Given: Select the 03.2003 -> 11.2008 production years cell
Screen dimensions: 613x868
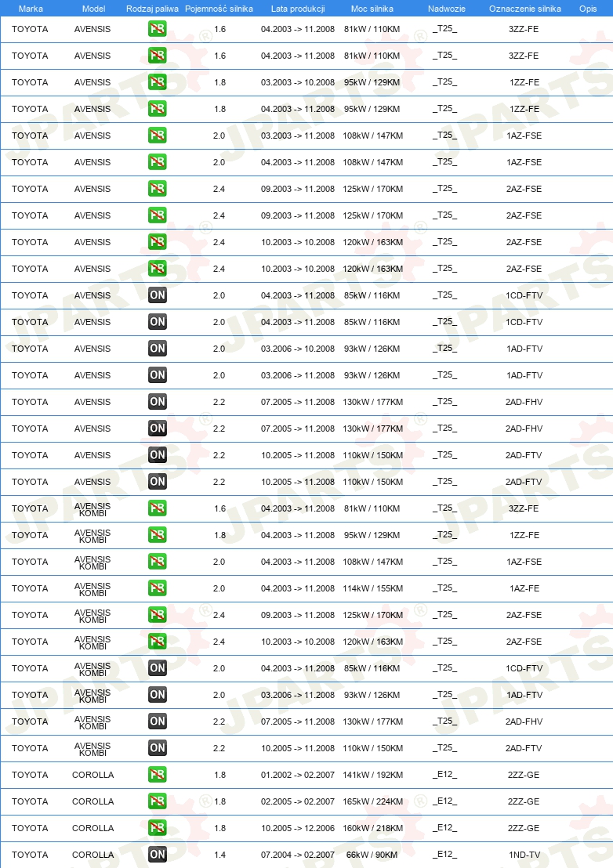Looking at the screenshot, I should point(298,136).
